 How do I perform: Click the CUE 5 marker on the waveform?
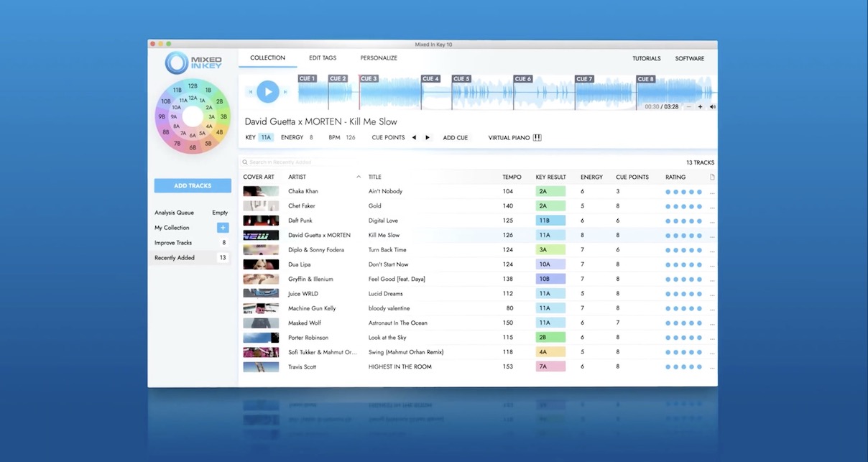461,79
